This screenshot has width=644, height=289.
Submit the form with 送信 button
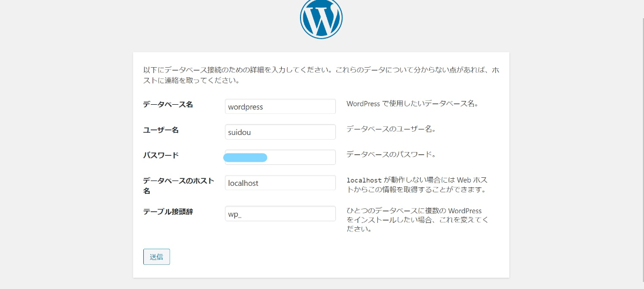click(x=157, y=257)
